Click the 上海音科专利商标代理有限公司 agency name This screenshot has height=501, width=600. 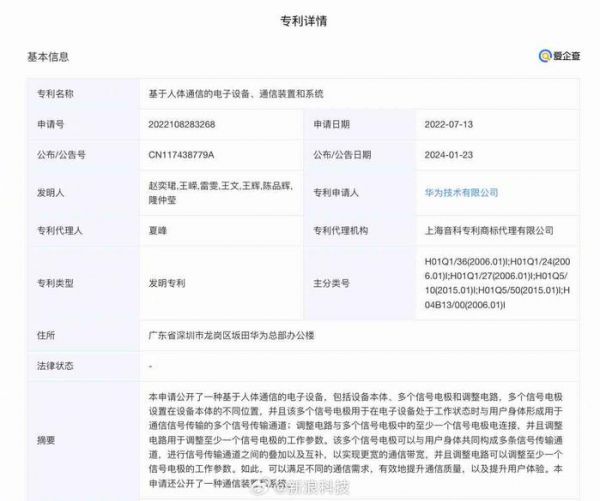click(x=489, y=230)
